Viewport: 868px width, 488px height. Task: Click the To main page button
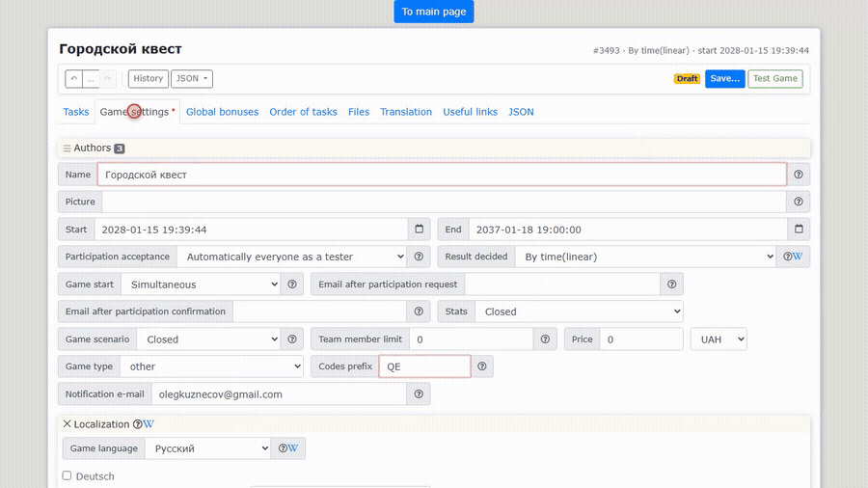click(x=434, y=12)
